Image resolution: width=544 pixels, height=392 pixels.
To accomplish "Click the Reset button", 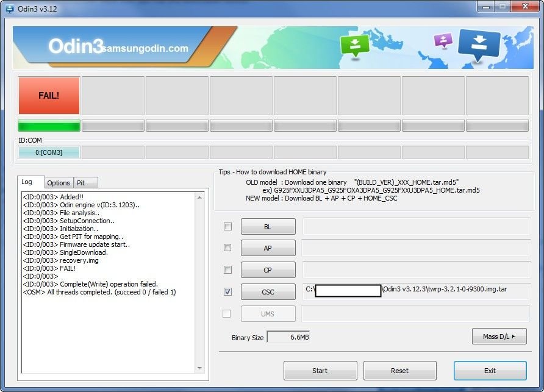I will coord(400,371).
